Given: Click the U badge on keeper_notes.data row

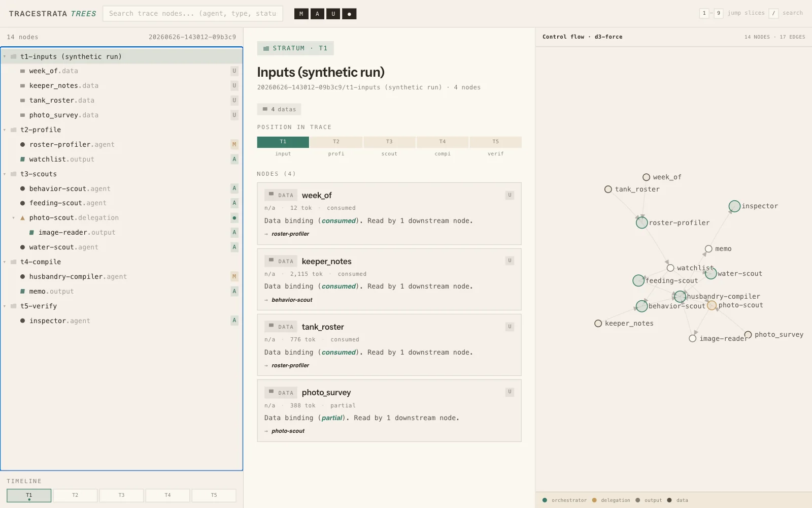Looking at the screenshot, I should [x=234, y=85].
